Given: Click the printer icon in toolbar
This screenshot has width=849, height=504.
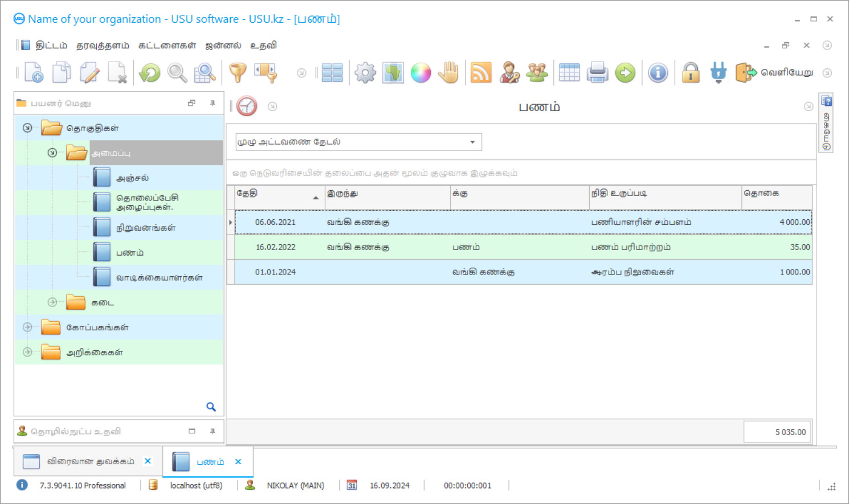Looking at the screenshot, I should coord(597,73).
